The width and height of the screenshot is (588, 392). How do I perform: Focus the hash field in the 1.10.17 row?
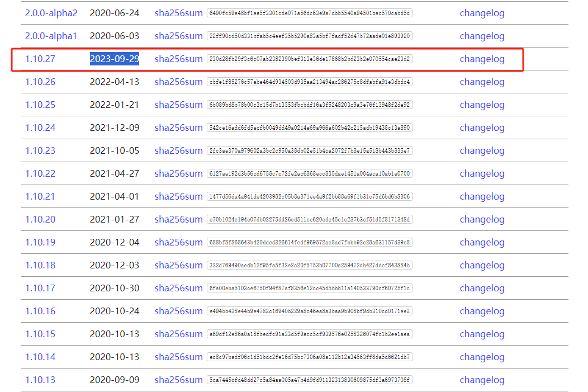point(310,288)
